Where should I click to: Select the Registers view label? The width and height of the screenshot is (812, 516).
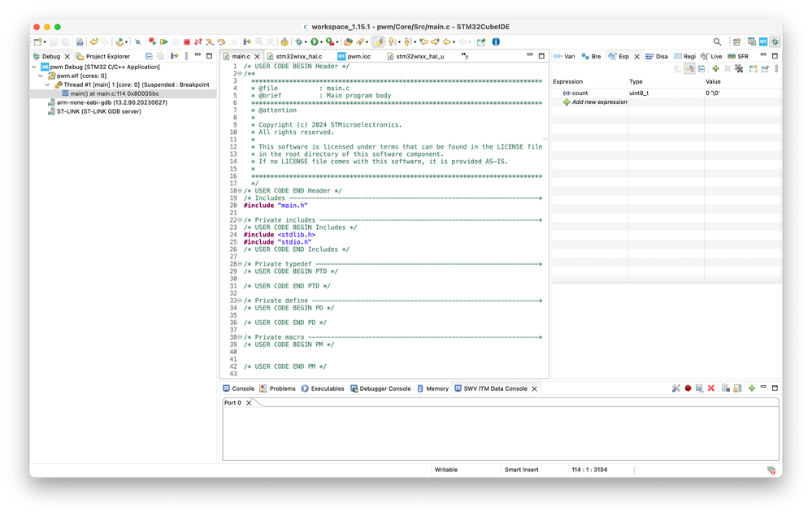[x=688, y=56]
